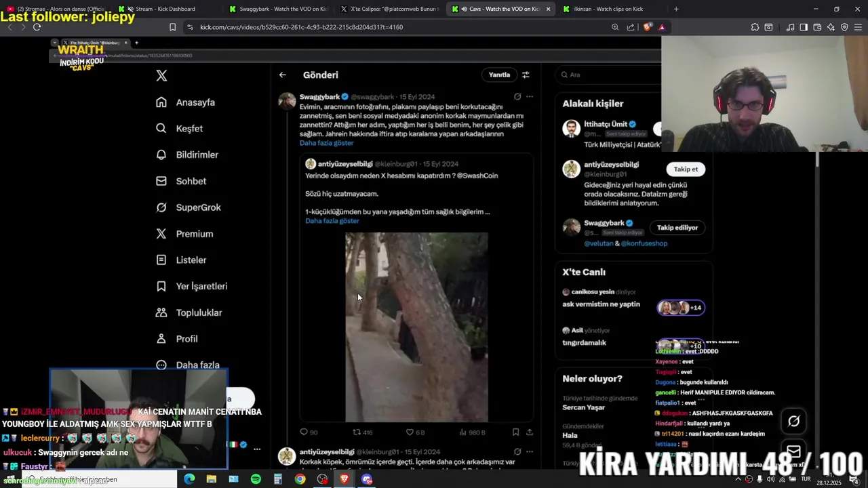Click the Profil person icon
Viewport: 868px width, 488px height.
click(161, 339)
